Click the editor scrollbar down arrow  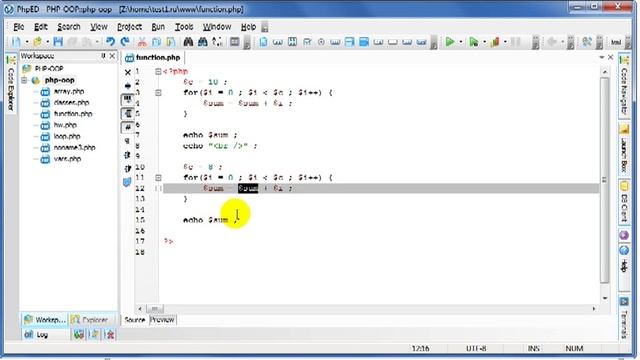(x=604, y=298)
